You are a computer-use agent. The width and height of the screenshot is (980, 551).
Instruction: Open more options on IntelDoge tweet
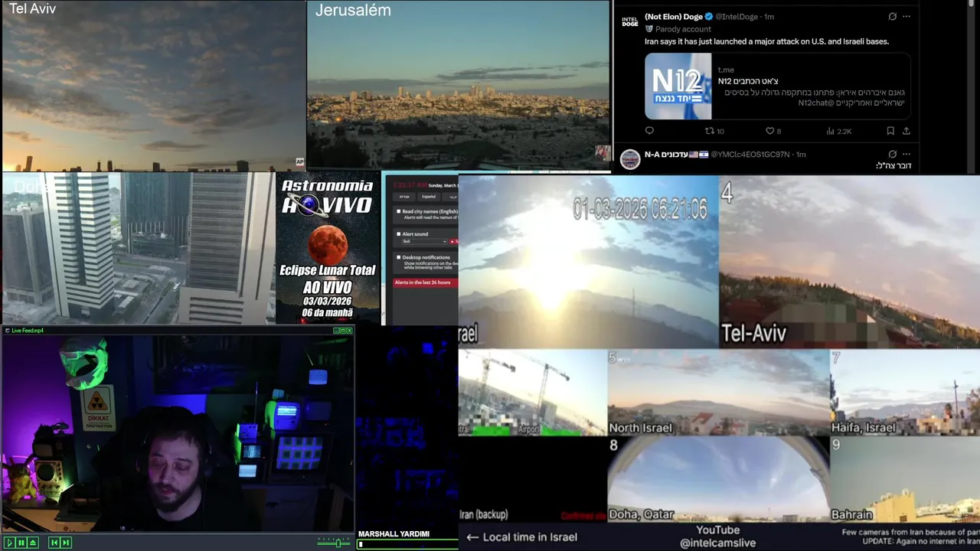906,16
